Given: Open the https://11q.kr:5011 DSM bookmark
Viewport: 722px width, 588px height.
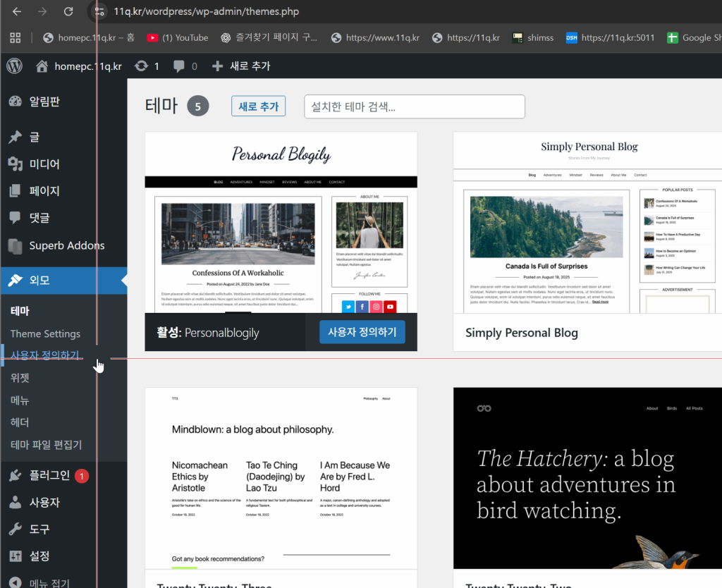Looking at the screenshot, I should [610, 38].
